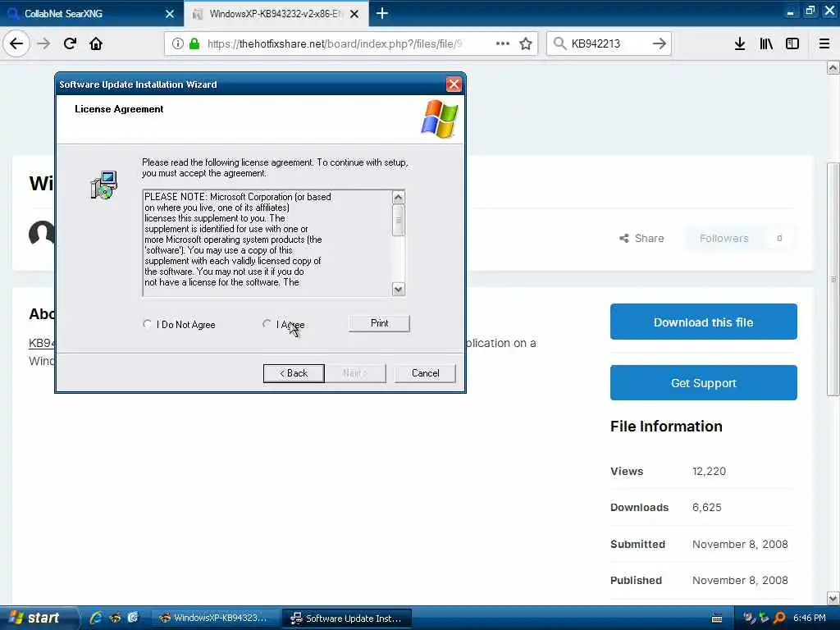The width and height of the screenshot is (840, 630).
Task: Open the Windows Start menu
Action: point(38,618)
